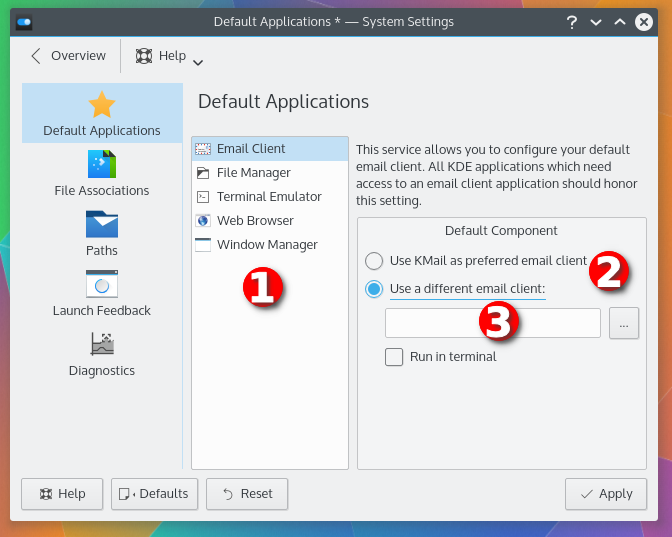Select File Manager in the component list
The width and height of the screenshot is (672, 537).
(x=253, y=173)
